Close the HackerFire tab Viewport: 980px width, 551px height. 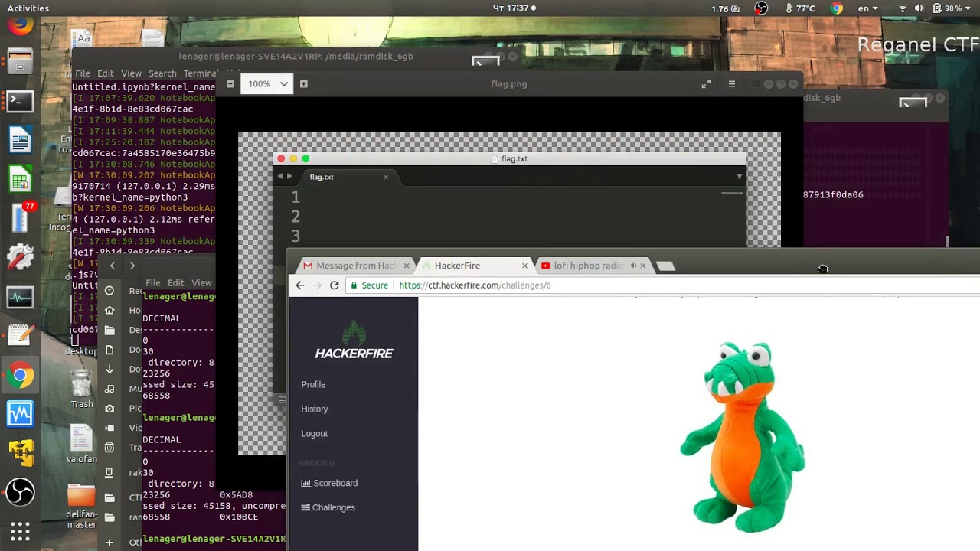(x=524, y=266)
